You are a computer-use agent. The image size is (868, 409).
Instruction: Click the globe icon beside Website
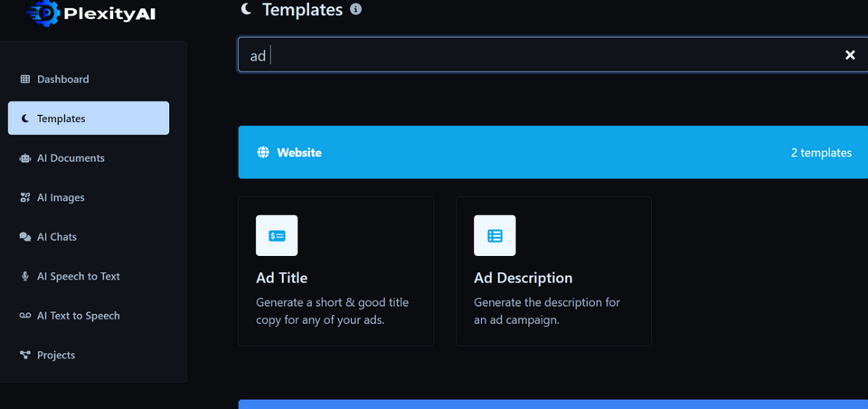tap(263, 153)
